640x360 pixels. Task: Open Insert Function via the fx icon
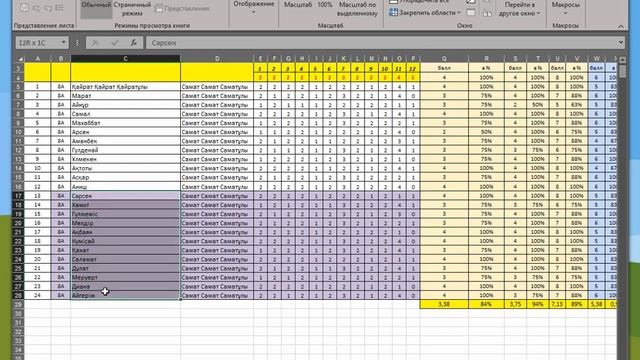[x=133, y=42]
